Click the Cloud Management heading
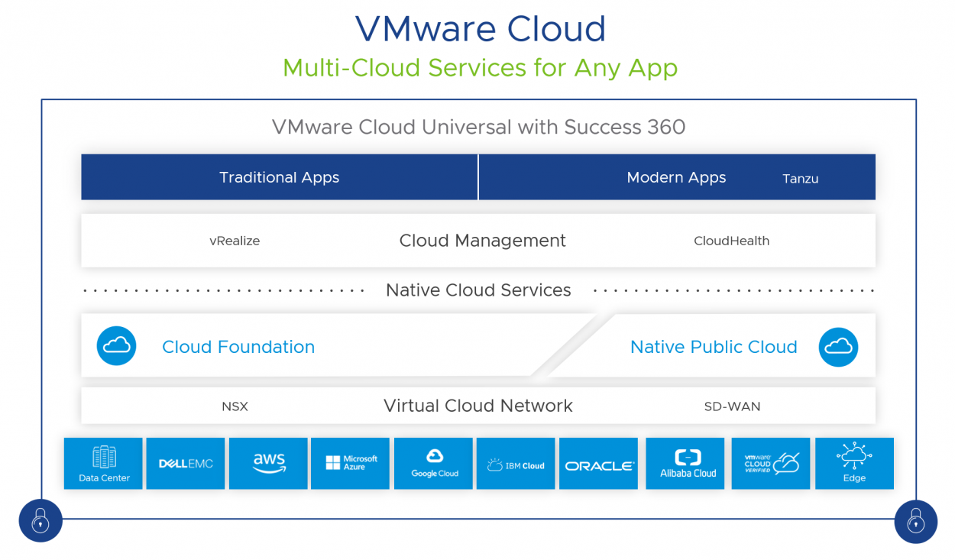Screen dimensions: 955x560 (482, 241)
